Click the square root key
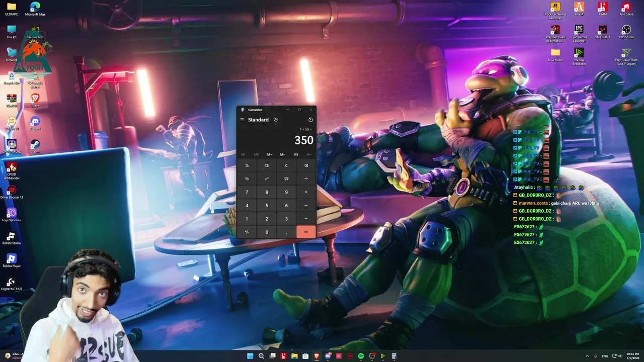644x362 pixels. (x=286, y=178)
